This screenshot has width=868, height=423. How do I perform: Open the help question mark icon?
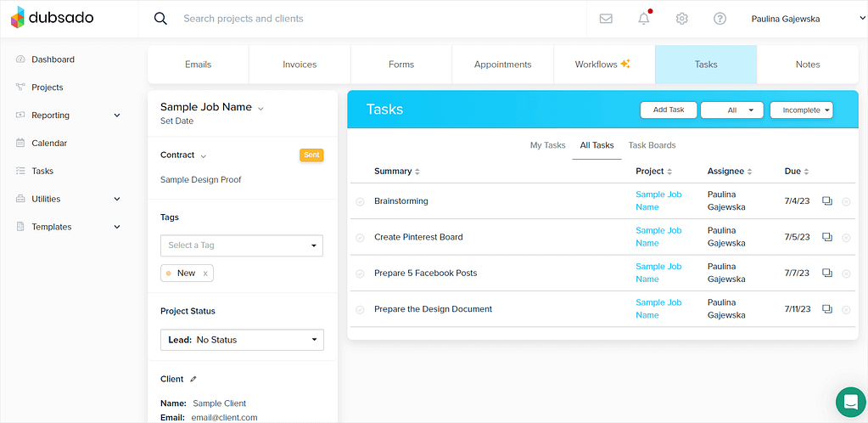tap(720, 19)
